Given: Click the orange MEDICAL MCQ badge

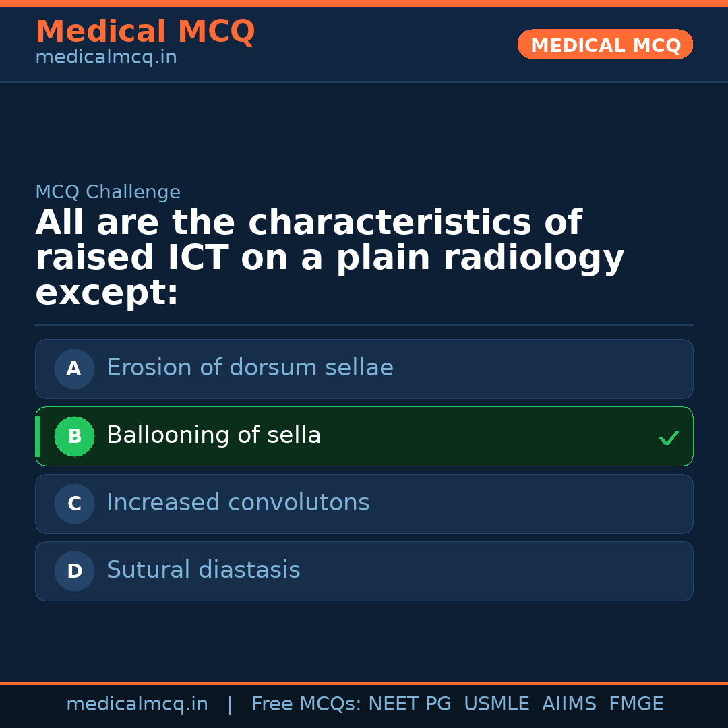Looking at the screenshot, I should (x=605, y=44).
